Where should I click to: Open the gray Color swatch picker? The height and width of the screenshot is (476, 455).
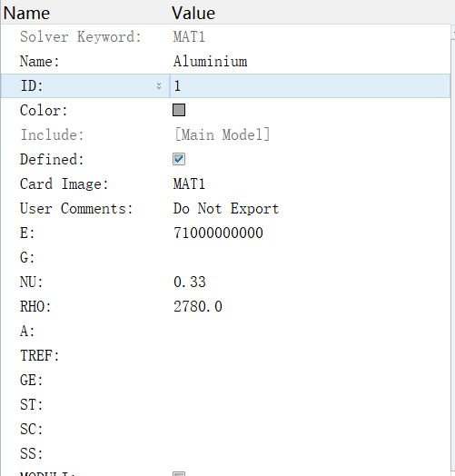click(179, 110)
